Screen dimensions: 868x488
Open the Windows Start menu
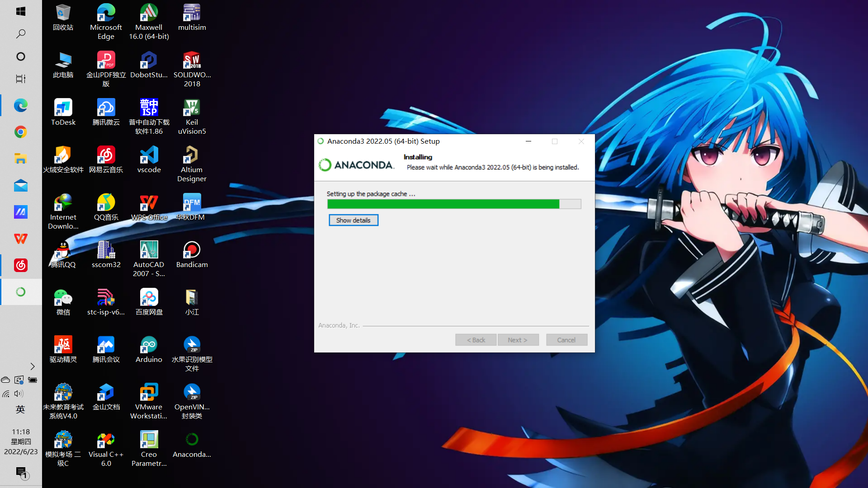(x=21, y=11)
